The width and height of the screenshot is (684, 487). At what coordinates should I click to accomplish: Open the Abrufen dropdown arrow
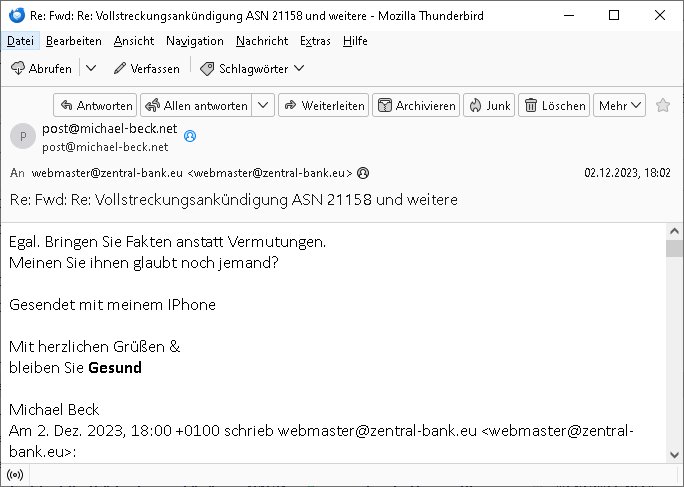pyautogui.click(x=91, y=68)
